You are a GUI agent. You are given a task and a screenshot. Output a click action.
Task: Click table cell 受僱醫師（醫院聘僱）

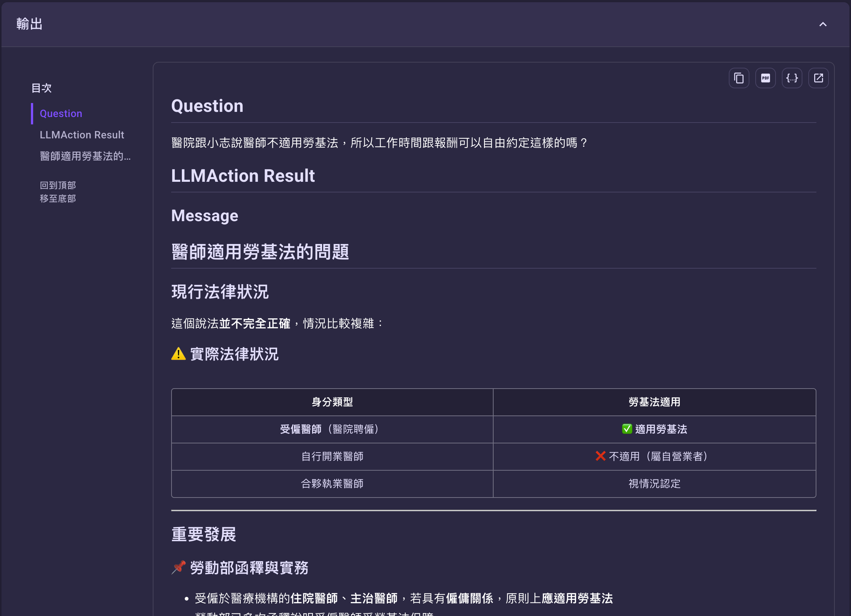click(x=332, y=429)
